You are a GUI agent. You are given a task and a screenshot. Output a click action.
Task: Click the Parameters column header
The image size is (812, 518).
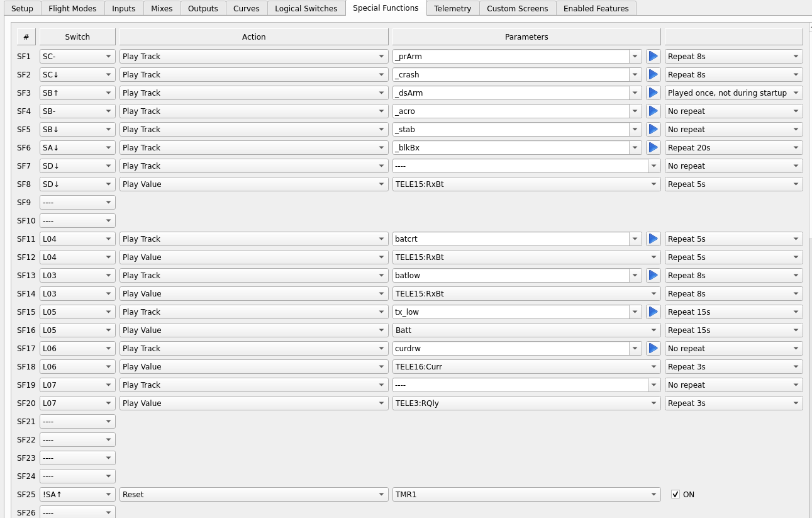pos(526,37)
